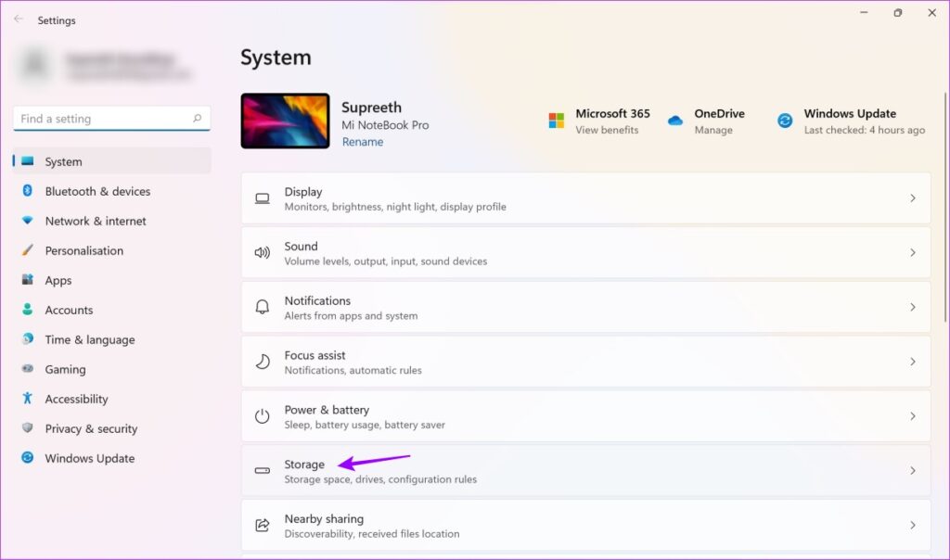Go to Personalisation settings
The image size is (950, 560).
point(112,250)
